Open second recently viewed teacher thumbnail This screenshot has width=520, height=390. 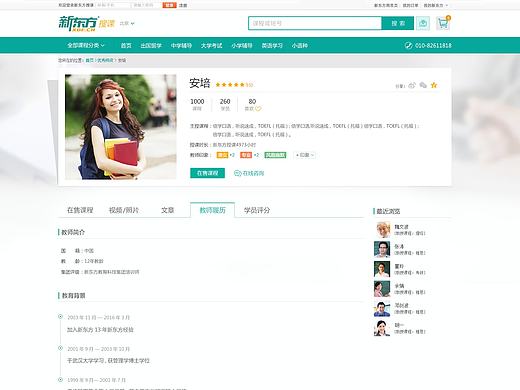(x=382, y=249)
